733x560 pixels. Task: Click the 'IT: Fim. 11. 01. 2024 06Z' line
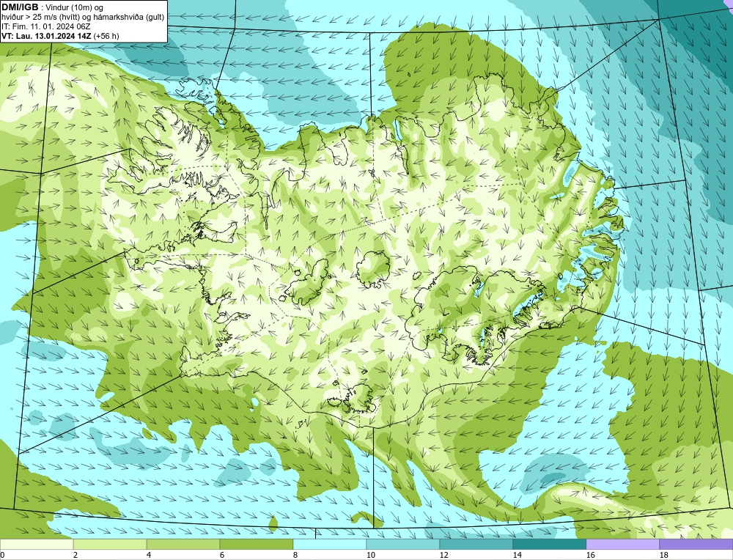pyautogui.click(x=45, y=26)
